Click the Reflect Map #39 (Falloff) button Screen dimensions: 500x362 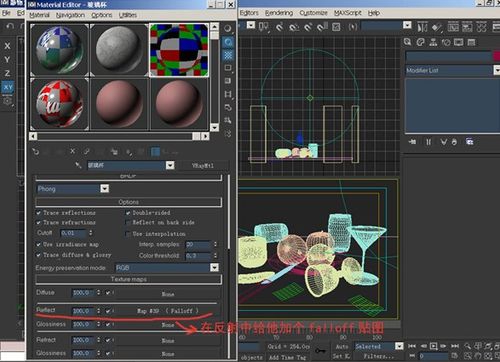click(x=168, y=311)
